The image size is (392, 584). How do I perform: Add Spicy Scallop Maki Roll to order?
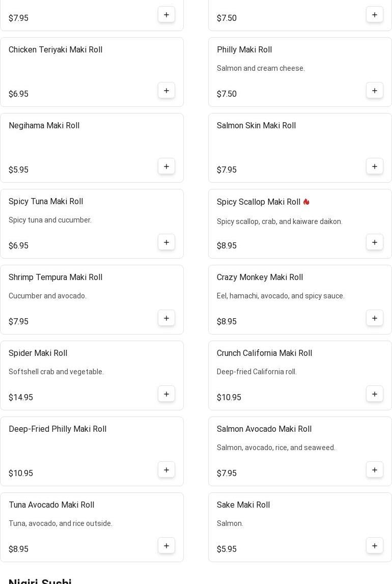[375, 242]
